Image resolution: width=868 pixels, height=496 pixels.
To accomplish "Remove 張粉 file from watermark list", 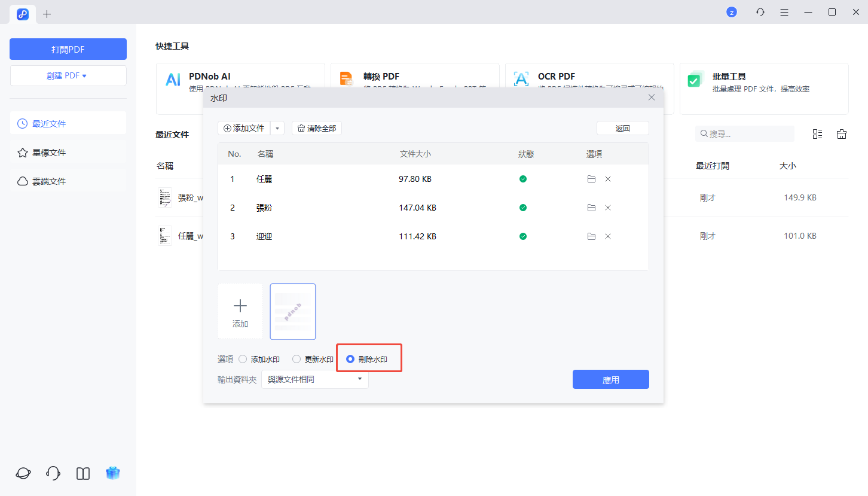I will pyautogui.click(x=608, y=208).
